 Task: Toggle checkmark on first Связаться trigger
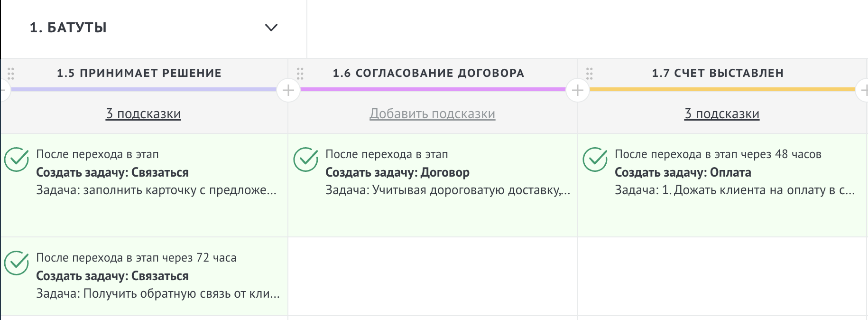coord(17,160)
